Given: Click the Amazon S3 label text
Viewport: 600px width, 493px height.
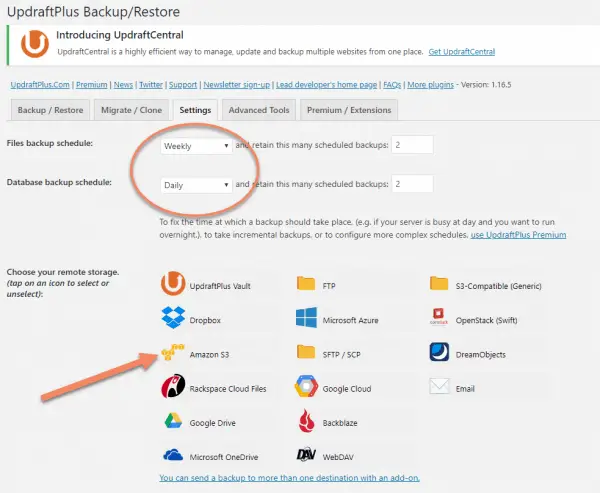Looking at the screenshot, I should [209, 354].
